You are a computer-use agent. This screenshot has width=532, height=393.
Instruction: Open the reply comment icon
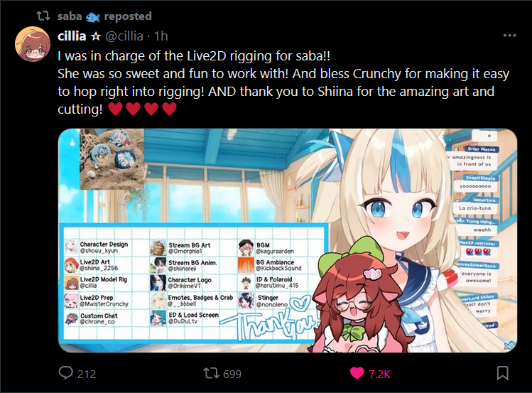tap(65, 372)
